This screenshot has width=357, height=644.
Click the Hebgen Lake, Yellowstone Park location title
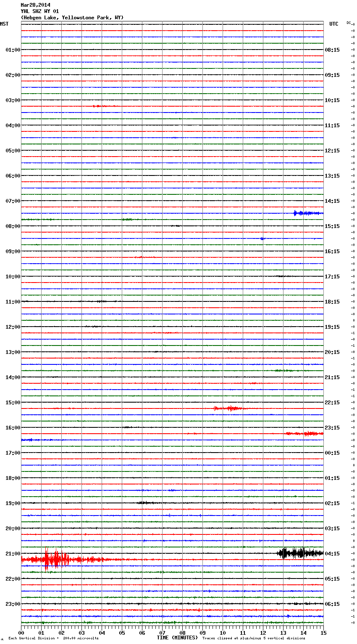point(72,18)
